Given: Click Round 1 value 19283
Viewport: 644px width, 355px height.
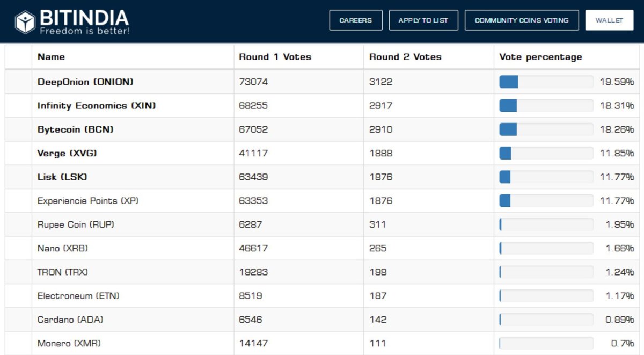Looking at the screenshot, I should pyautogui.click(x=253, y=272).
